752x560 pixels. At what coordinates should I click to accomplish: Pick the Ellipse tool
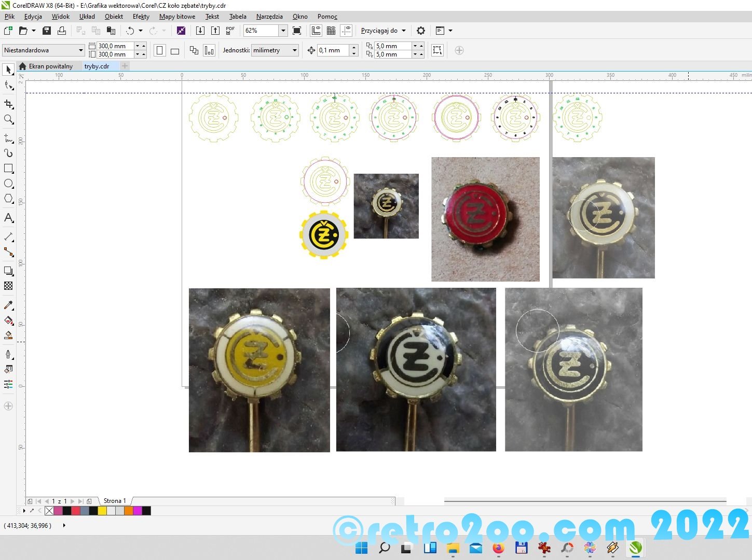[x=8, y=184]
